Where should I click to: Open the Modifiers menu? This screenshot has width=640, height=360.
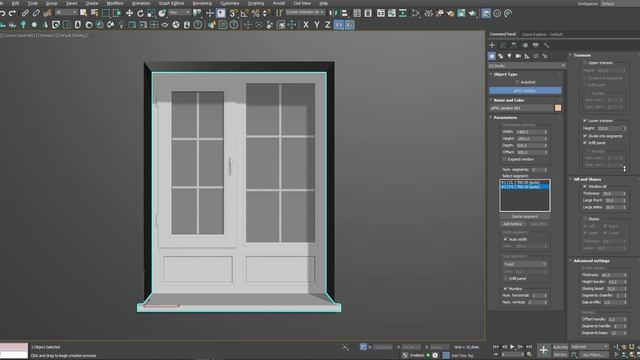tap(115, 3)
